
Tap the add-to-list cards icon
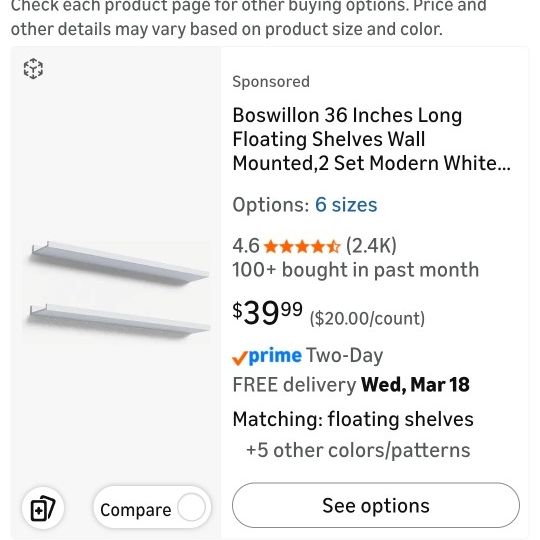click(43, 508)
